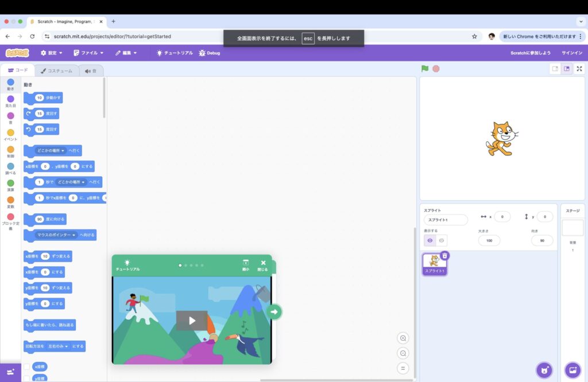Stop the project with red stop button
This screenshot has height=382, width=588.
[436, 68]
